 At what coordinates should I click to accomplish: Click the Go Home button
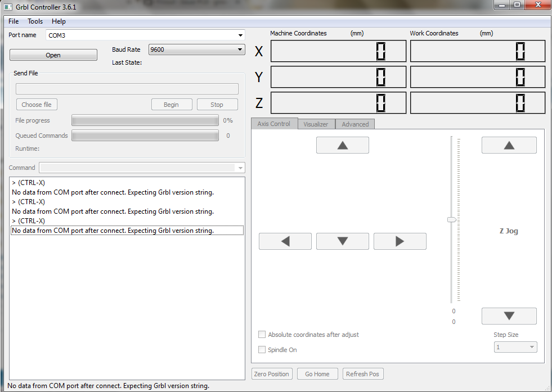[x=317, y=374]
